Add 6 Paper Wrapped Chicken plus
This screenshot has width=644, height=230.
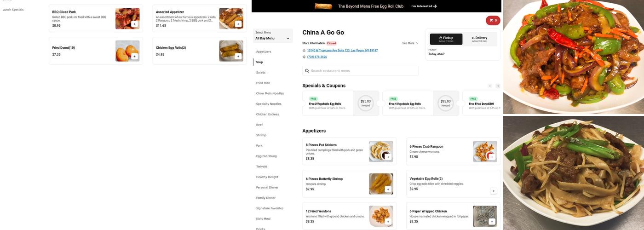click(492, 222)
